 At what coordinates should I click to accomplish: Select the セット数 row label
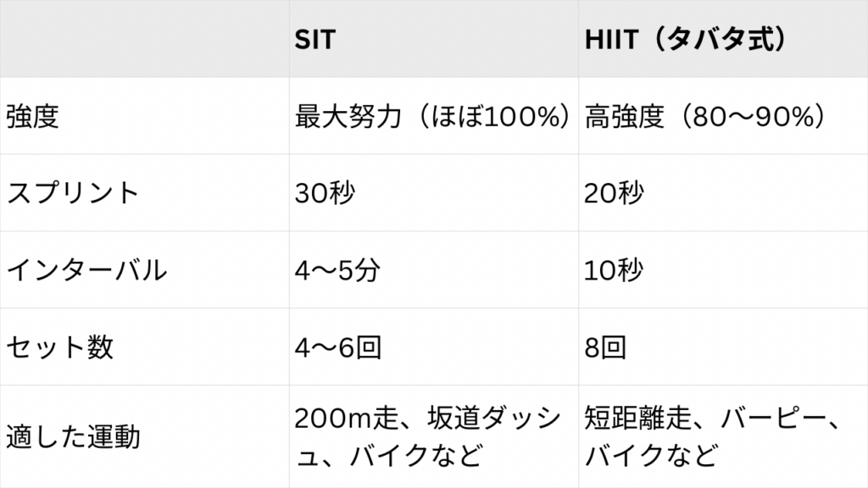(59, 347)
